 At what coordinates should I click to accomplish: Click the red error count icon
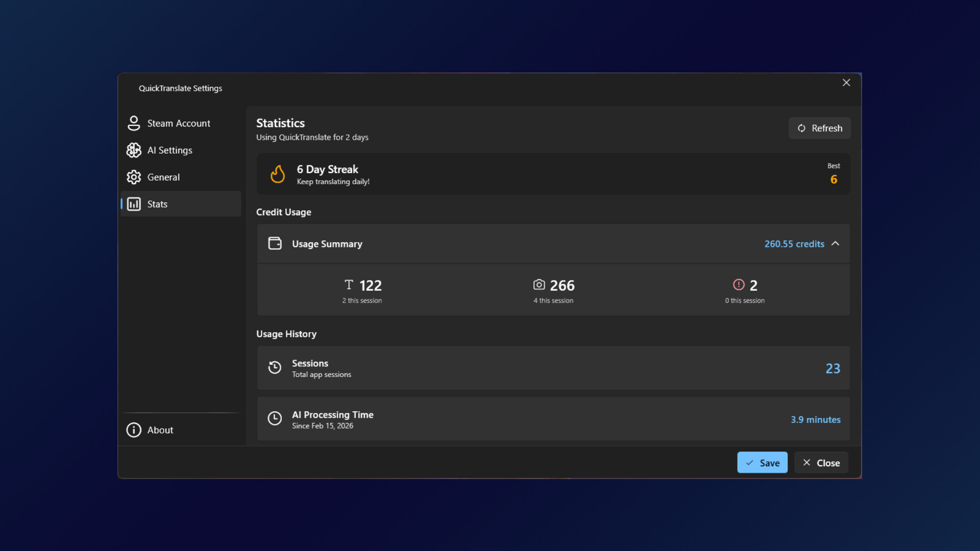[x=739, y=285]
